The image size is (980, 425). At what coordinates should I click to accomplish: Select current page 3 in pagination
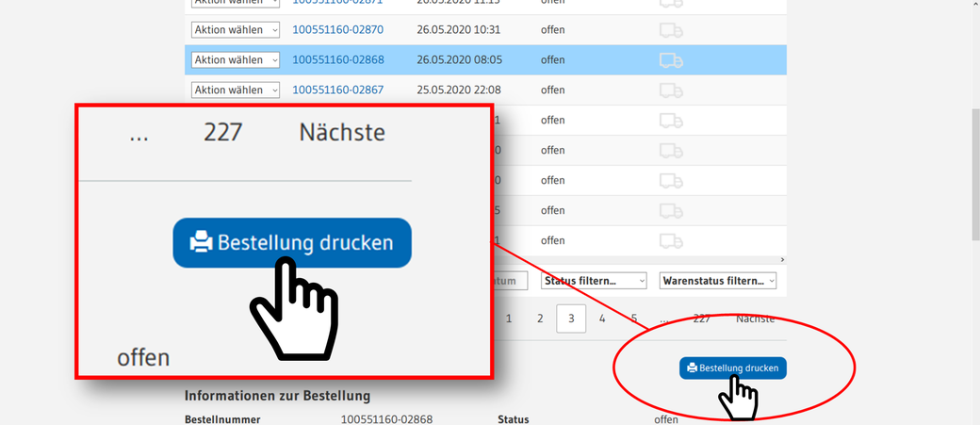pyautogui.click(x=571, y=319)
